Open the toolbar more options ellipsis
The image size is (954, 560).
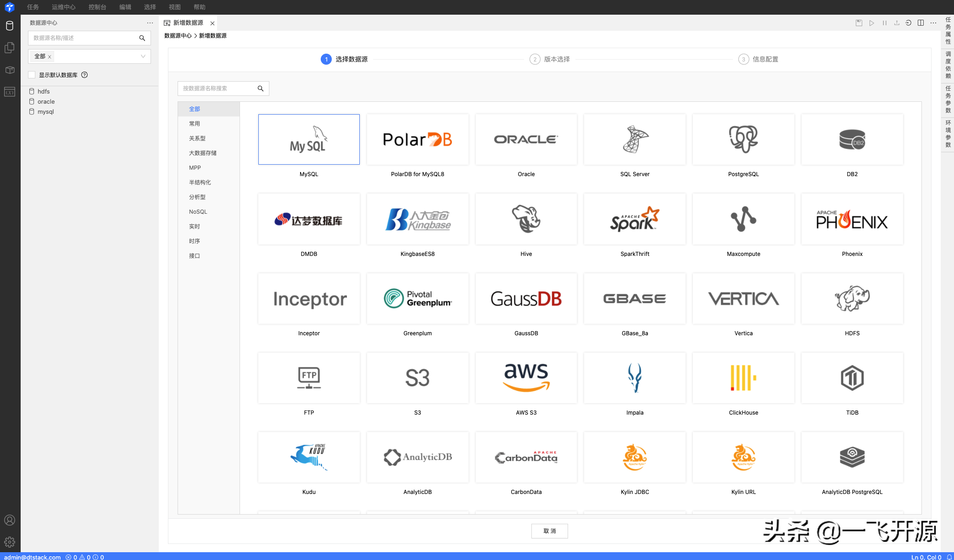[x=933, y=23]
